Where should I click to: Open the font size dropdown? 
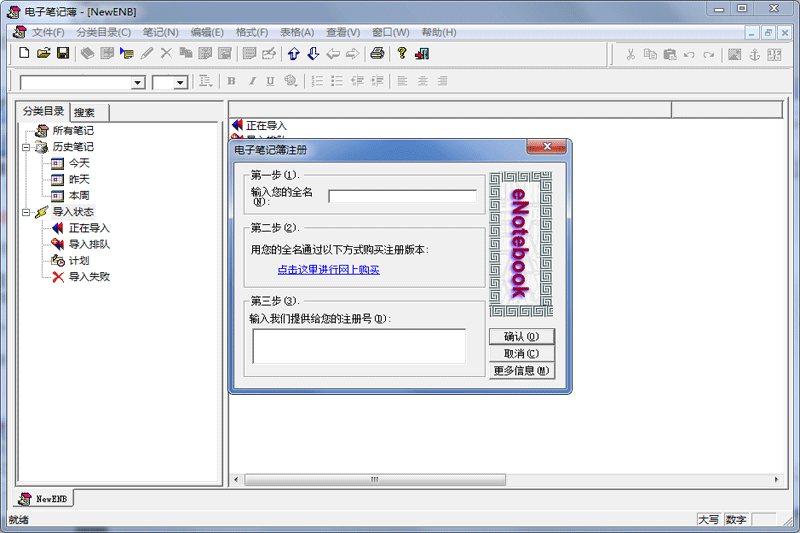[x=180, y=83]
